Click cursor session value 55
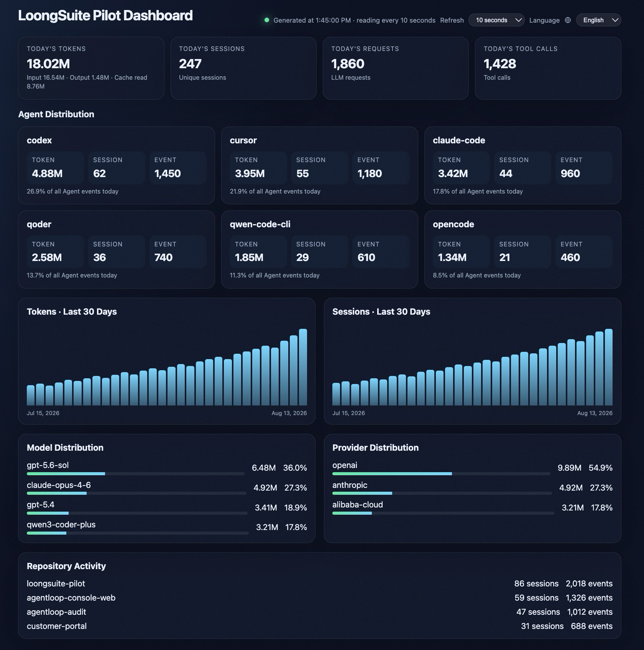The image size is (644, 650). 302,173
